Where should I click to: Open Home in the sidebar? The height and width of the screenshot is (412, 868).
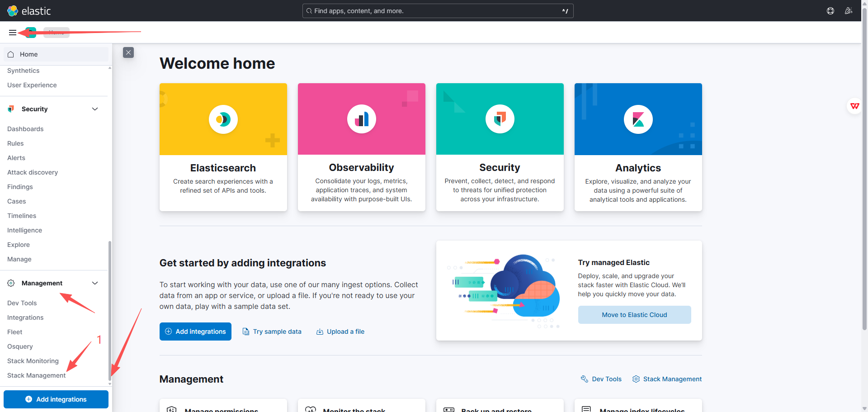pyautogui.click(x=56, y=54)
